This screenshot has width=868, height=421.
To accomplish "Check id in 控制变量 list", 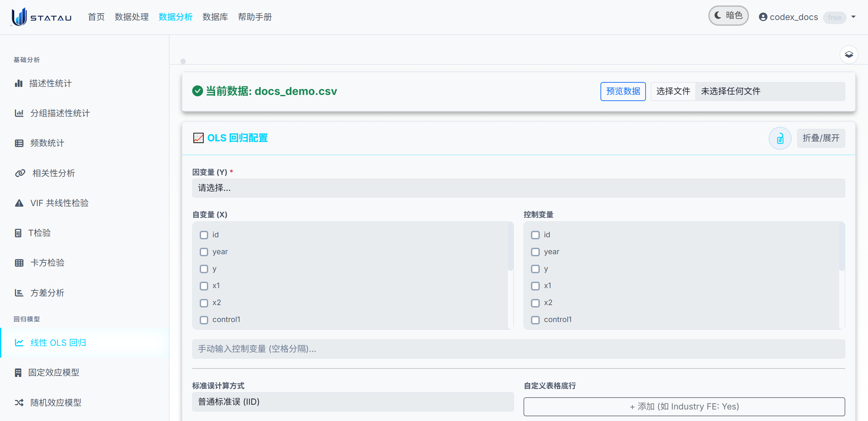I will (x=535, y=235).
